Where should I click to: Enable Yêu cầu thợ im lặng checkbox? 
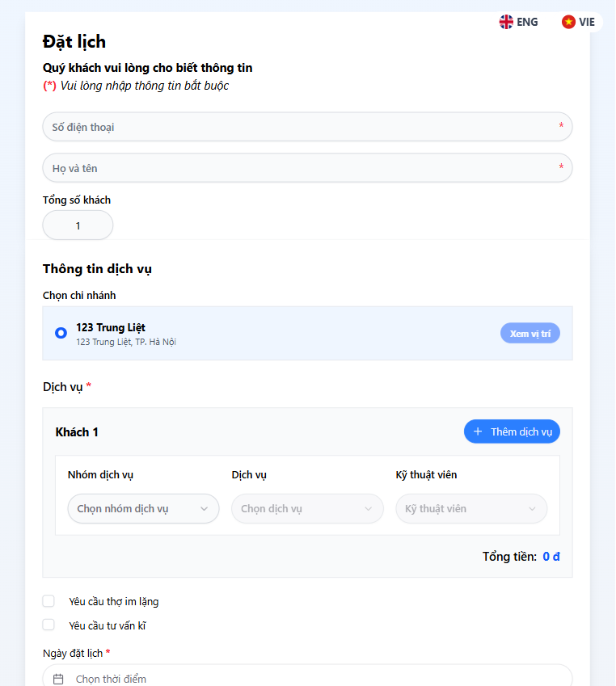pyautogui.click(x=49, y=601)
